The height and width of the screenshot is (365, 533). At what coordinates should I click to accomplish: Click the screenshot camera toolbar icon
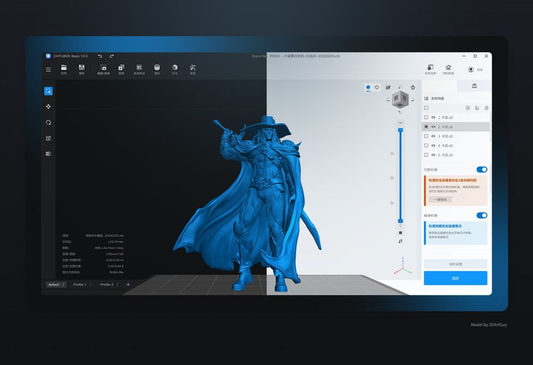pyautogui.click(x=103, y=68)
